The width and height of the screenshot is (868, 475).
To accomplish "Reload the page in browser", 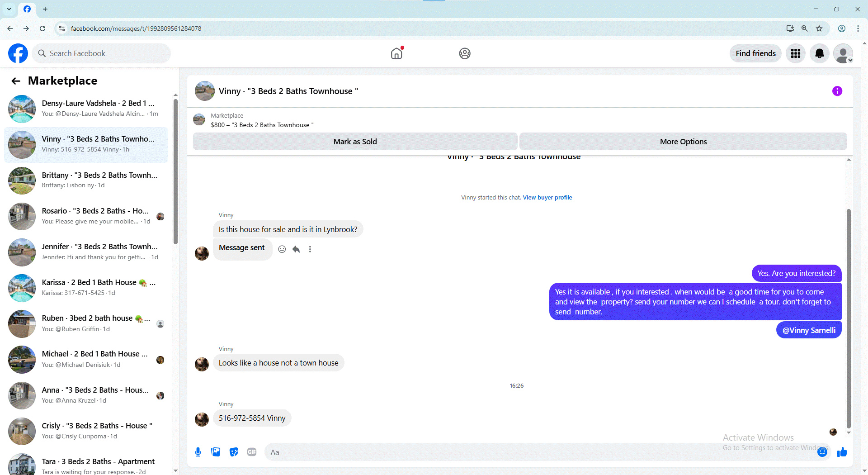I will [x=42, y=28].
